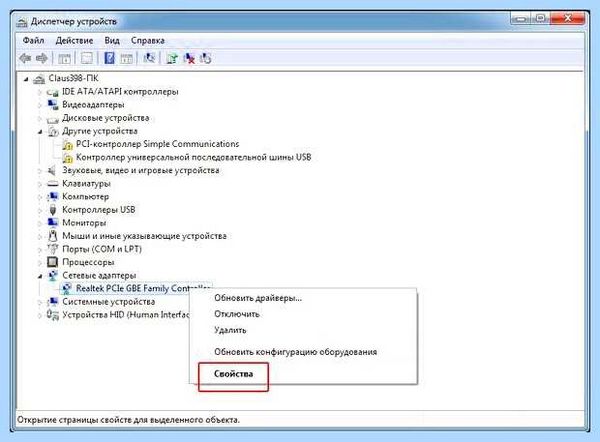The width and height of the screenshot is (600, 442).
Task: Click status bar text Открытие страницы свойств
Action: 129,420
